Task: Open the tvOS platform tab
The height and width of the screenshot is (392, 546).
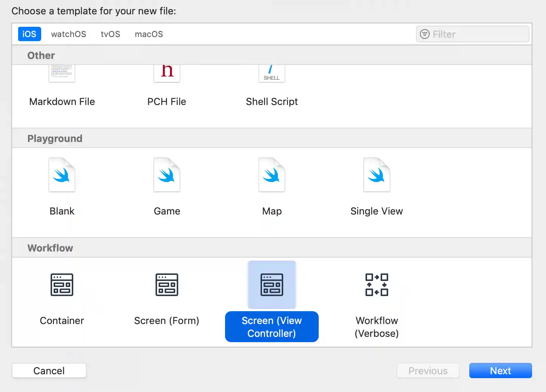Action: (110, 34)
